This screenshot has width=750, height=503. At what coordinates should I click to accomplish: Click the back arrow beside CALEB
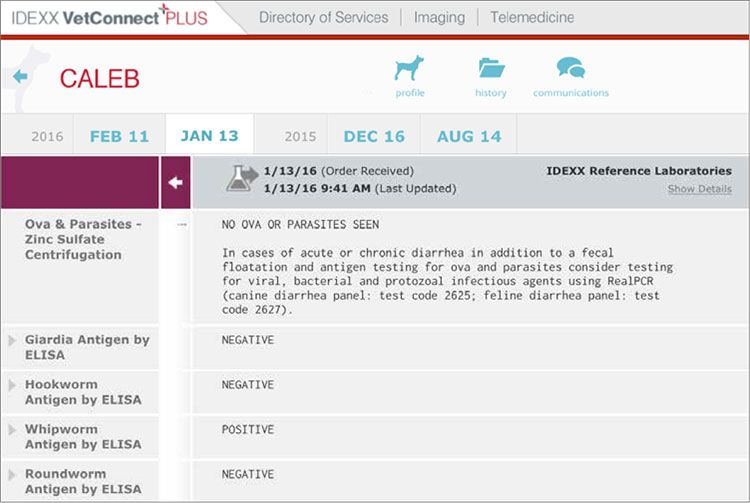point(20,77)
